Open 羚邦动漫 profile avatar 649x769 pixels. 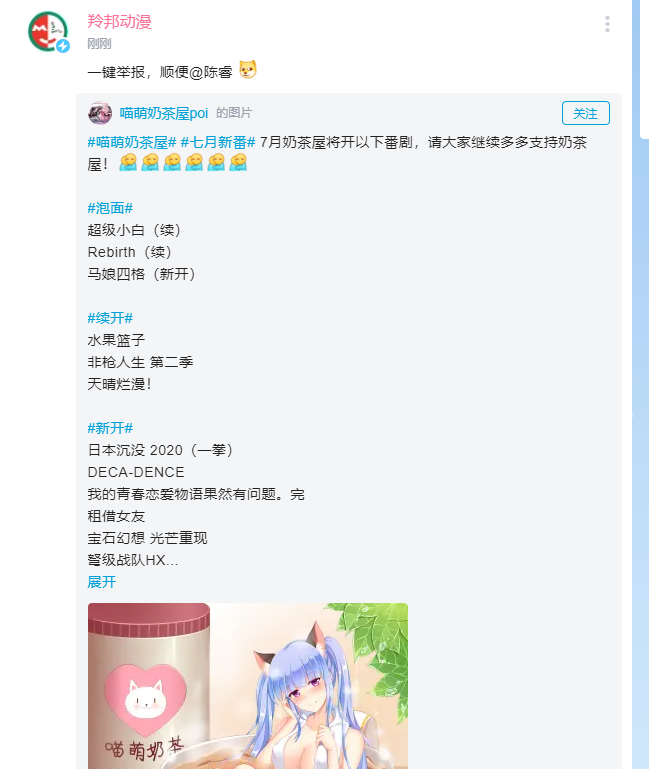pos(48,31)
